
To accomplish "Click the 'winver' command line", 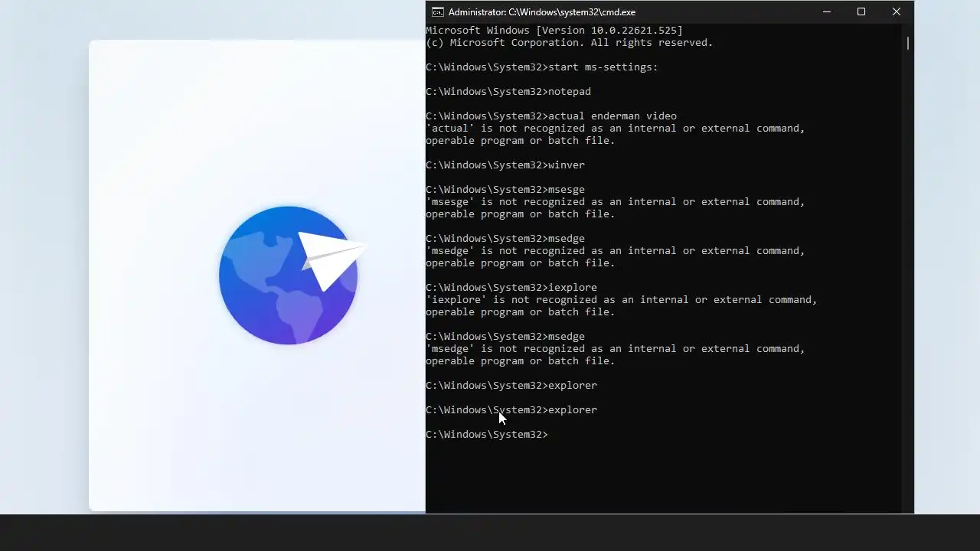I will (x=505, y=165).
